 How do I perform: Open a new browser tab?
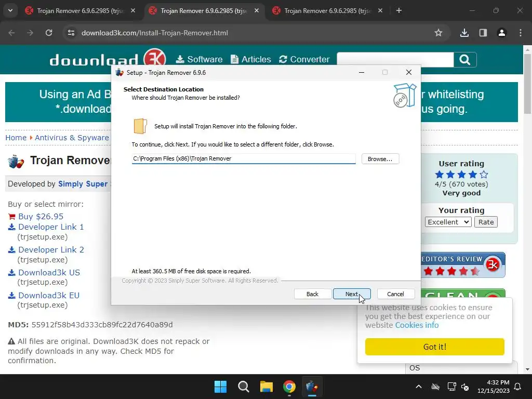399,10
